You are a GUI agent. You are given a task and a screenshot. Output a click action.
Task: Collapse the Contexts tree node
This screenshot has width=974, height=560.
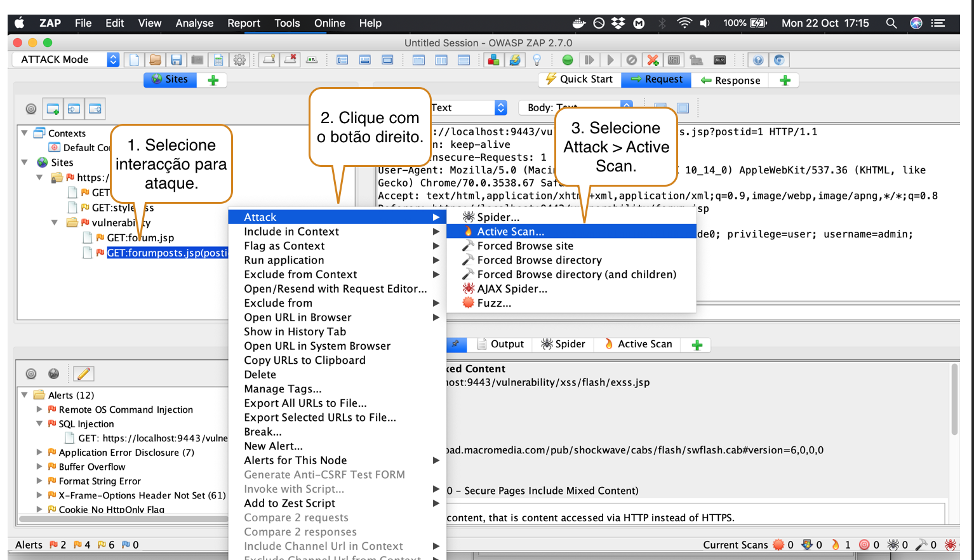25,133
